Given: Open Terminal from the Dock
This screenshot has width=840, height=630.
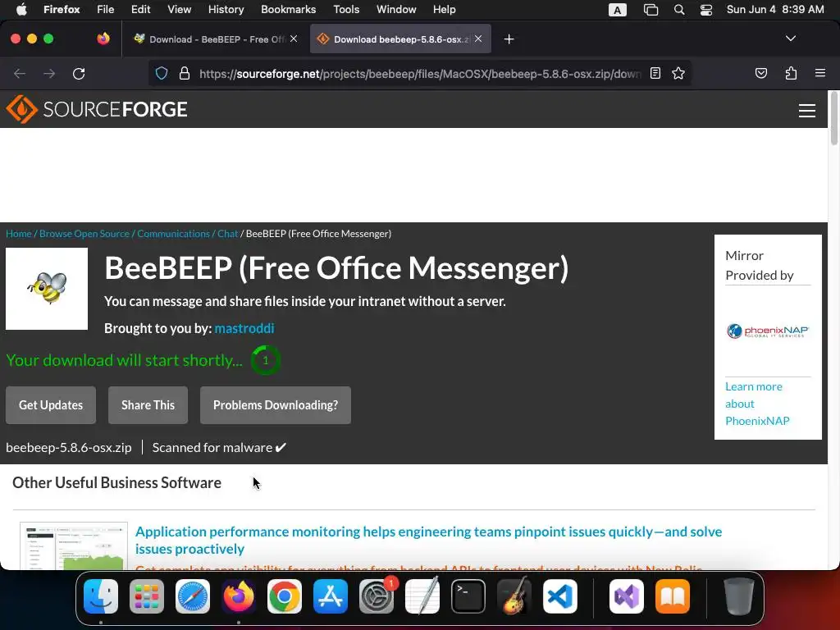Looking at the screenshot, I should click(x=468, y=596).
